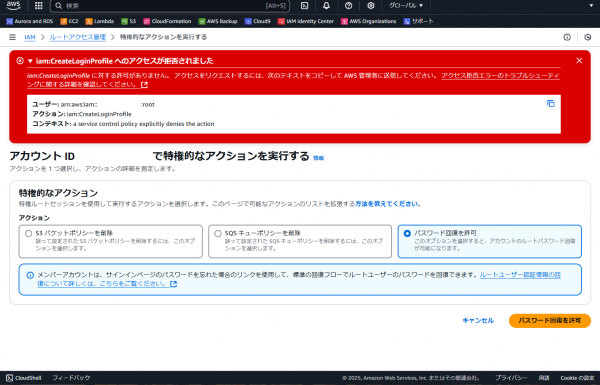The image size is (600, 385).
Task: Open IAM Identity Center favorite
Action: [x=306, y=21]
